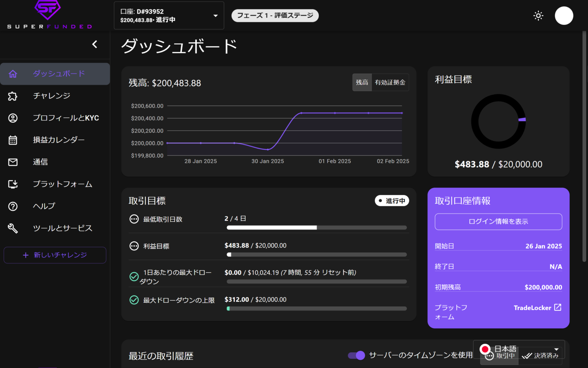This screenshot has width=588, height=368.
Task: Open the 通信 envelope icon
Action: click(13, 162)
